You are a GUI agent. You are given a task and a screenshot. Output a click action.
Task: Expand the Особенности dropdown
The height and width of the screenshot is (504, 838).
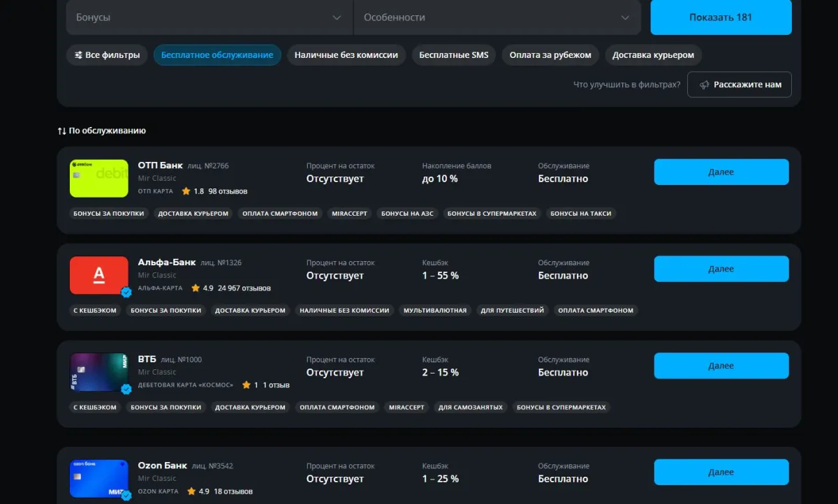click(497, 17)
